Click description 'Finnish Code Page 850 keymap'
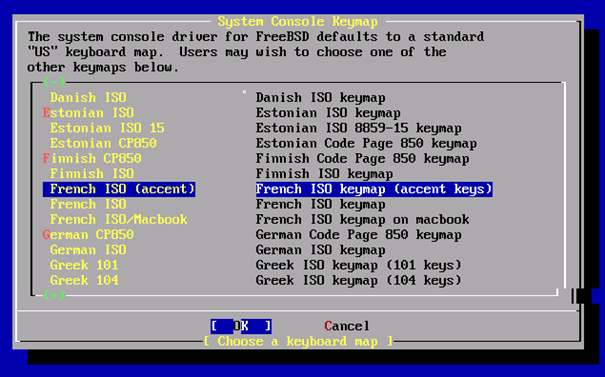The image size is (605, 377). pos(362,159)
